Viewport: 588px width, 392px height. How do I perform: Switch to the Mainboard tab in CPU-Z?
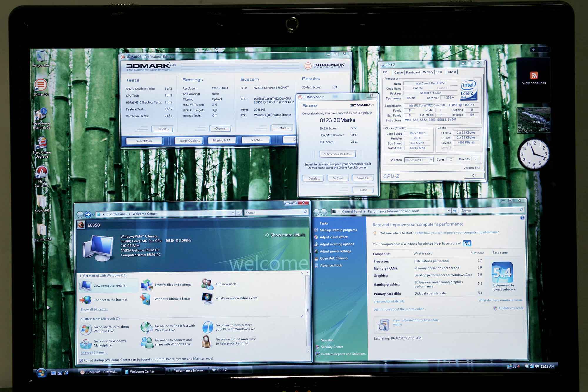(x=413, y=72)
